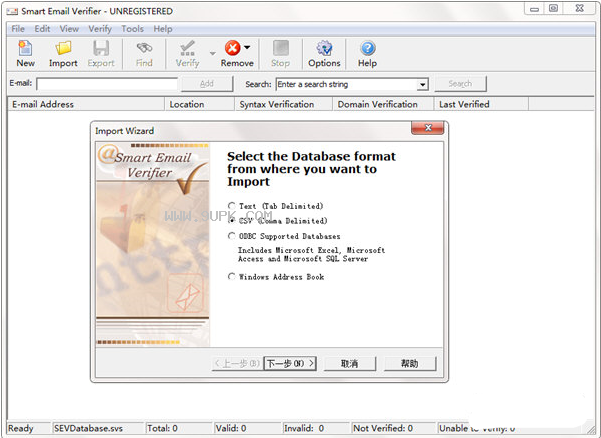This screenshot has width=601, height=438.
Task: Open the Edit menu
Action: pos(42,29)
